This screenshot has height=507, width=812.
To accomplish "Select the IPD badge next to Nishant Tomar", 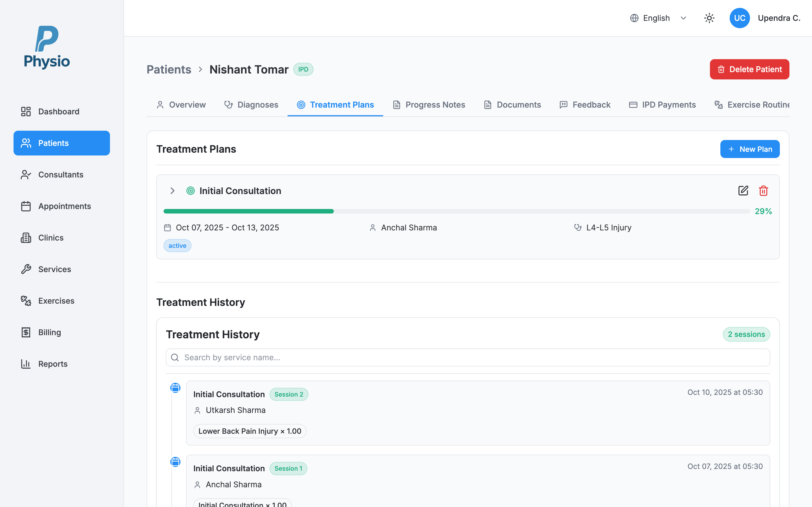I will pos(303,69).
